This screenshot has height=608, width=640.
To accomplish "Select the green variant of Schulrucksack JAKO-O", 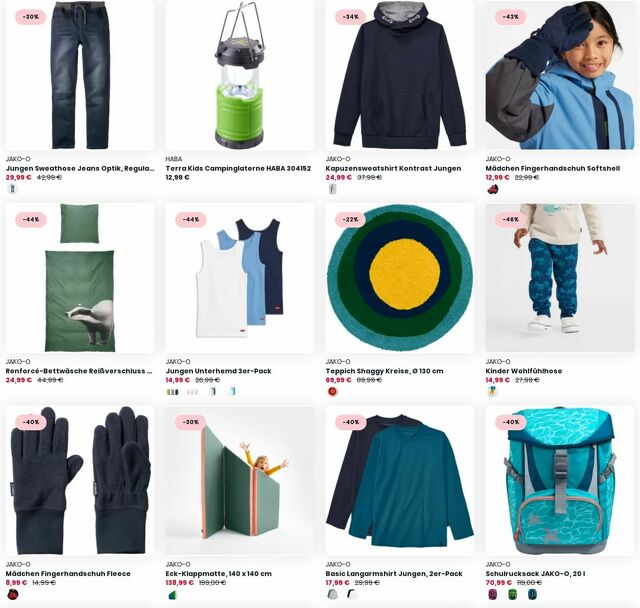I will point(512,594).
